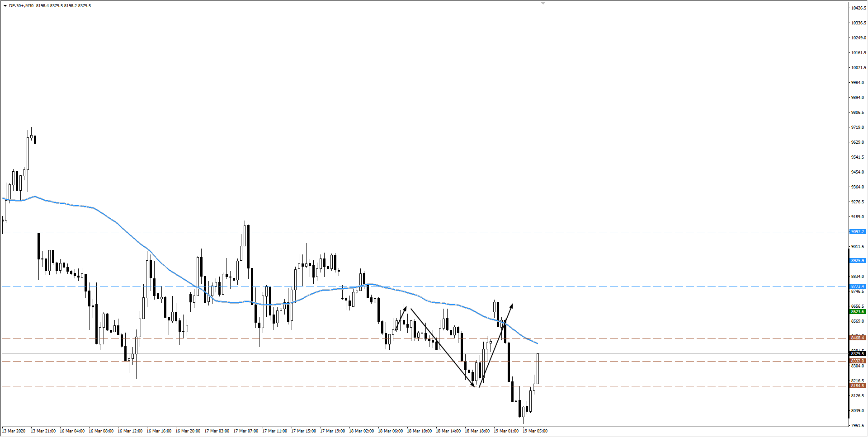Click the 13 Mar 2020 date label
Screen dimensions: 868x437
(x=14, y=431)
